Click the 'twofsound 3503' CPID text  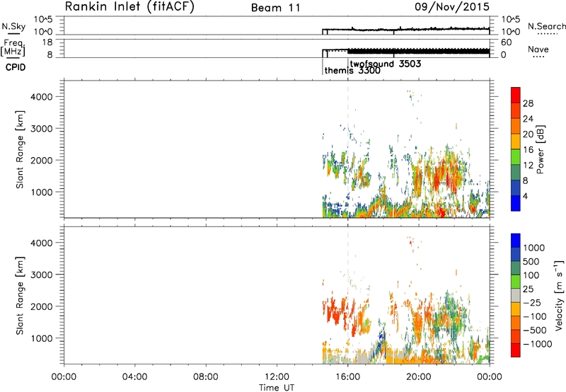(386, 64)
